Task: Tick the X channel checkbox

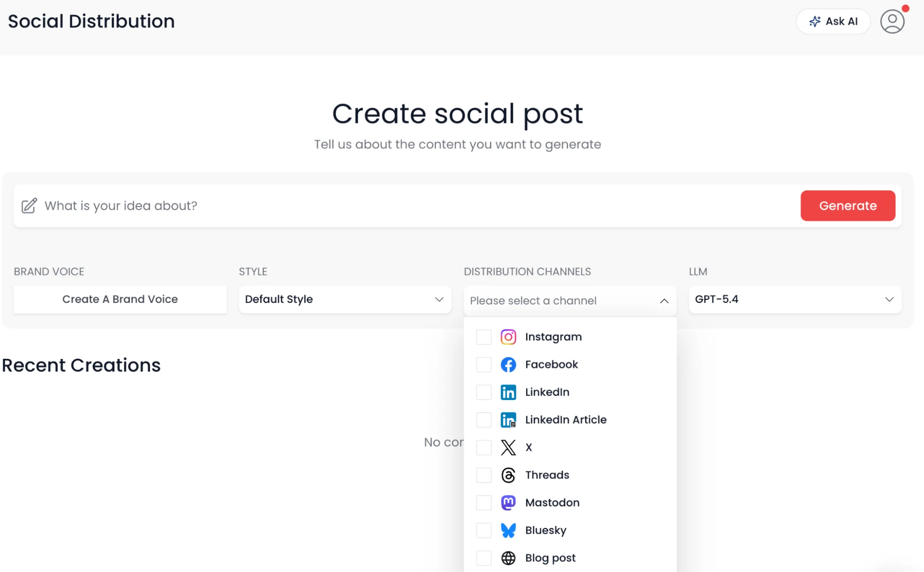Action: click(x=483, y=447)
